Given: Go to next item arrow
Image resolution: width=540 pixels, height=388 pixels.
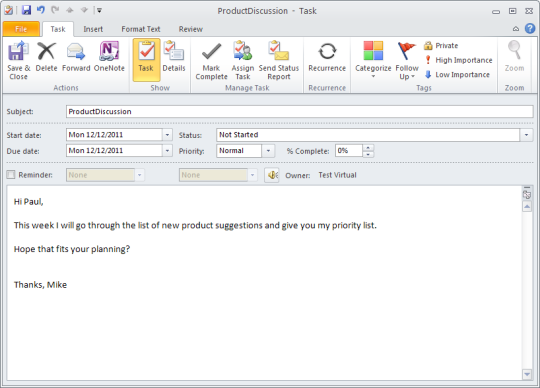Looking at the screenshot, I should [84, 10].
